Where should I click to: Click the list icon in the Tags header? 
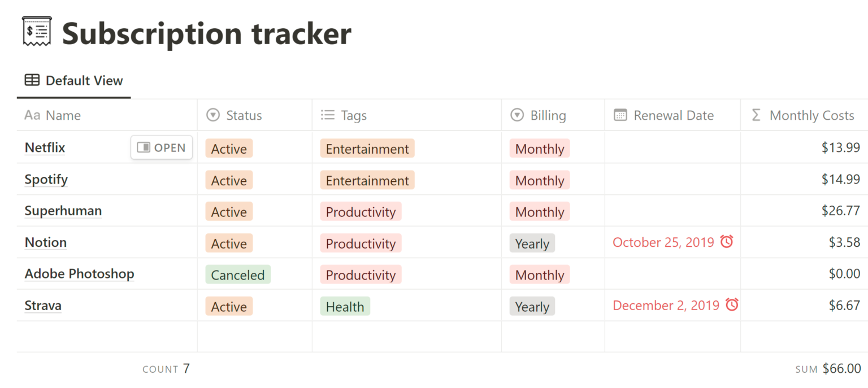tap(328, 115)
